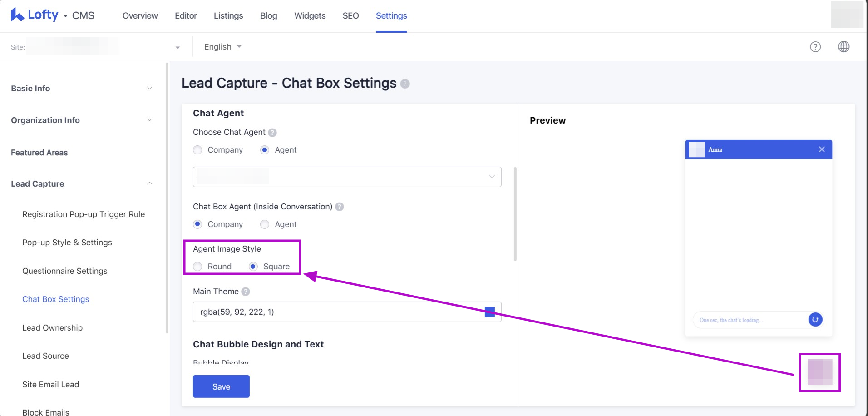Select Agent for Chat Box Agent inside conversation

265,224
